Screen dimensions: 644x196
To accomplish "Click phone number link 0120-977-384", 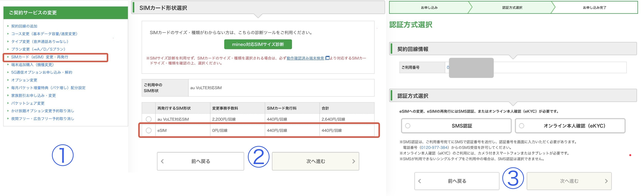I will [434, 148].
